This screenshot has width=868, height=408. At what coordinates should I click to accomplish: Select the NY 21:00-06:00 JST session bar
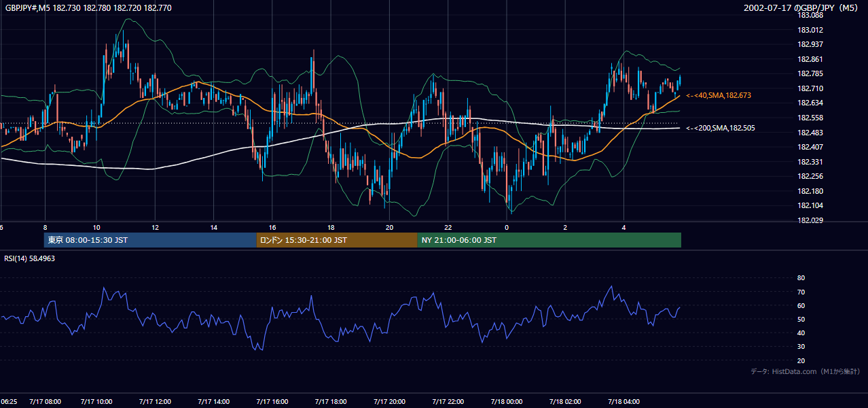tap(549, 240)
